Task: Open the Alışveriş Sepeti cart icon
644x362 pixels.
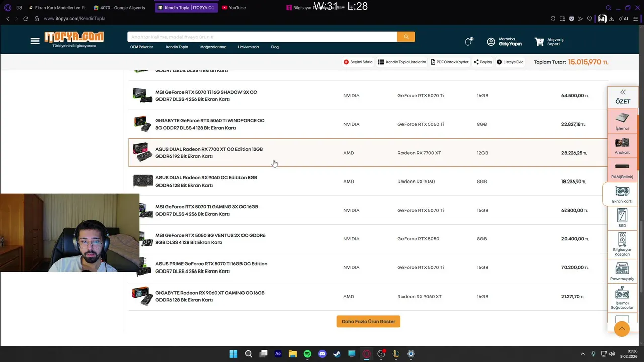Action: [x=539, y=42]
